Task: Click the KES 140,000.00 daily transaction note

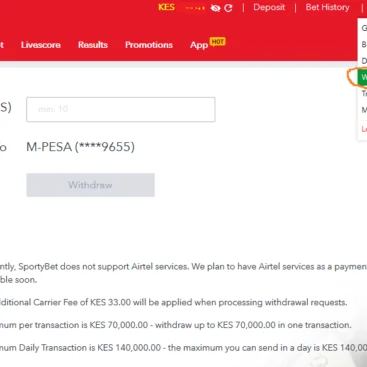Action: [x=183, y=348]
